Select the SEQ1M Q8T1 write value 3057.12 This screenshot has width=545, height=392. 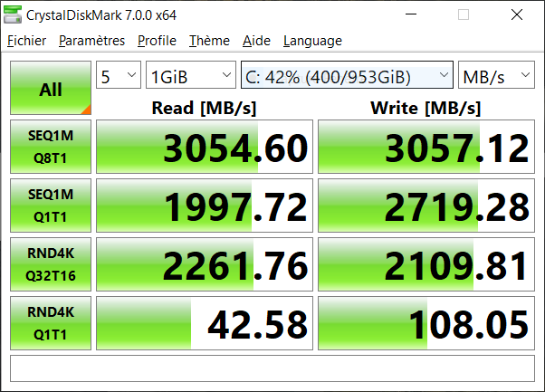tap(426, 147)
